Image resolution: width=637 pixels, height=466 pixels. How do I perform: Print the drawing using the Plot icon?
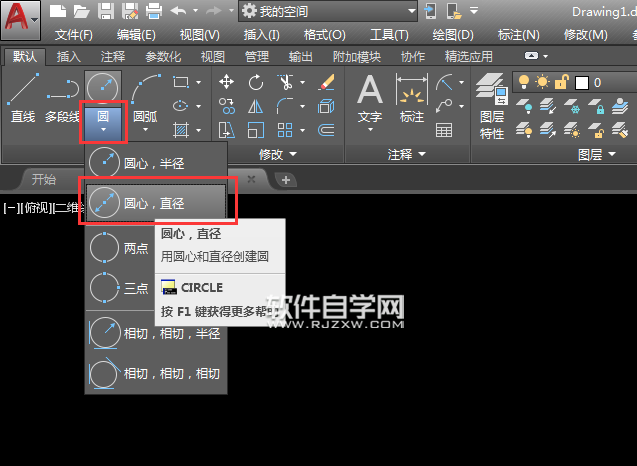click(x=154, y=11)
